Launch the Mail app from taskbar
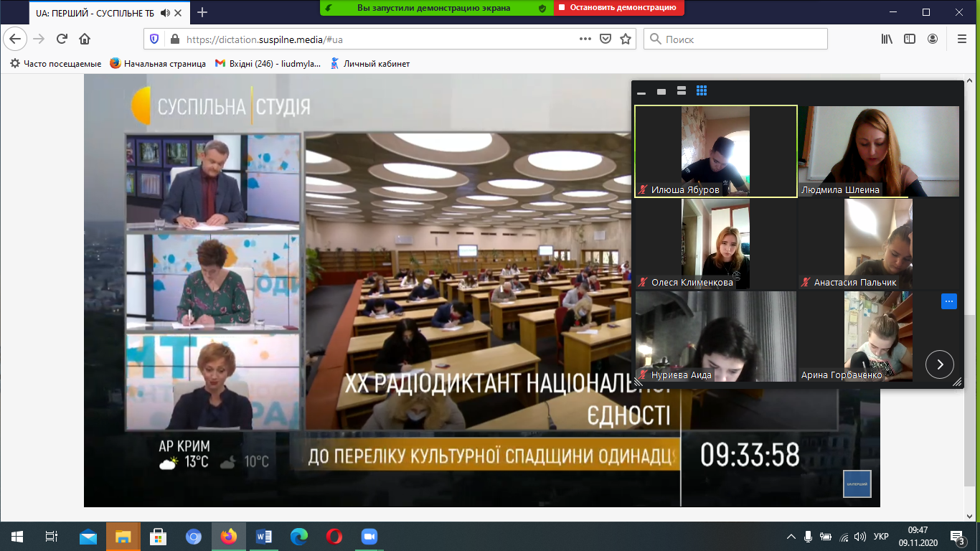 point(88,537)
